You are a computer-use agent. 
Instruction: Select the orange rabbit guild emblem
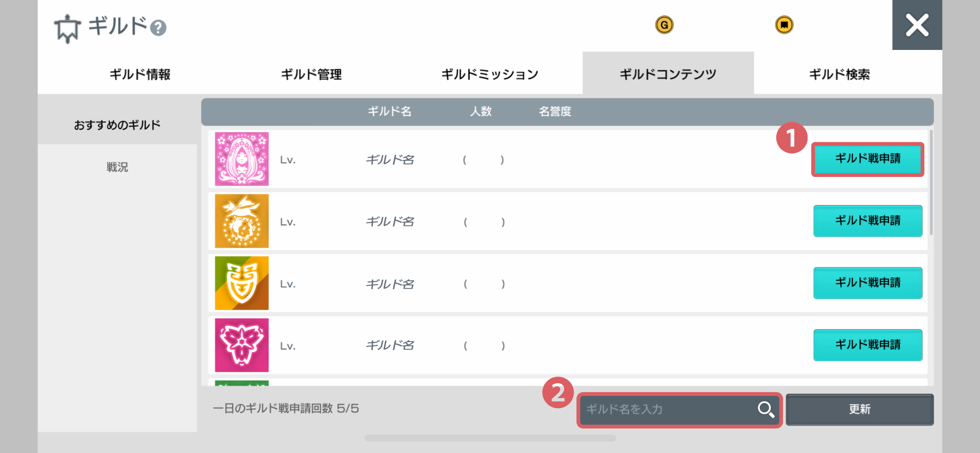pos(242,221)
